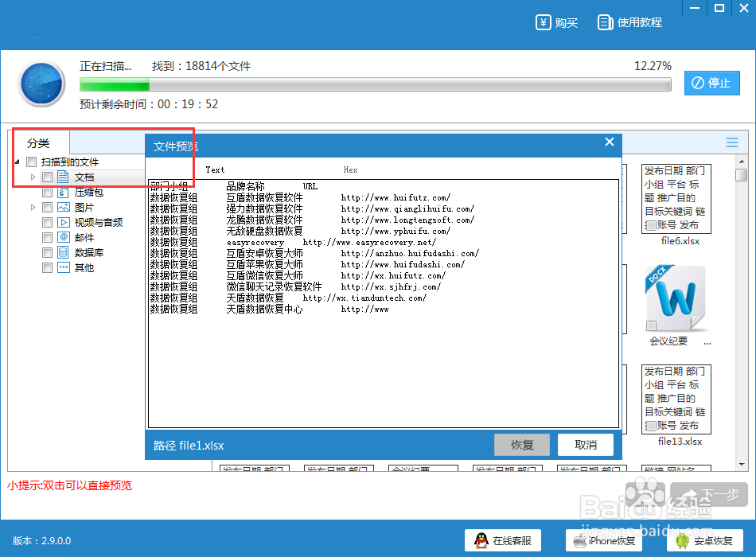Check the 文档 checkbox
The width and height of the screenshot is (756, 557).
point(47,177)
